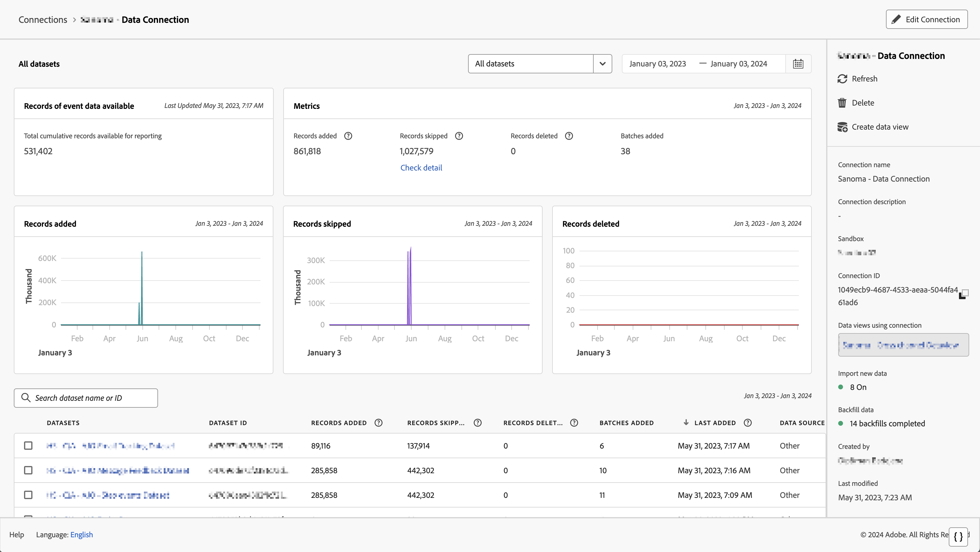The width and height of the screenshot is (980, 552).
Task: Open the All datasets combo box field
Action: click(530, 63)
